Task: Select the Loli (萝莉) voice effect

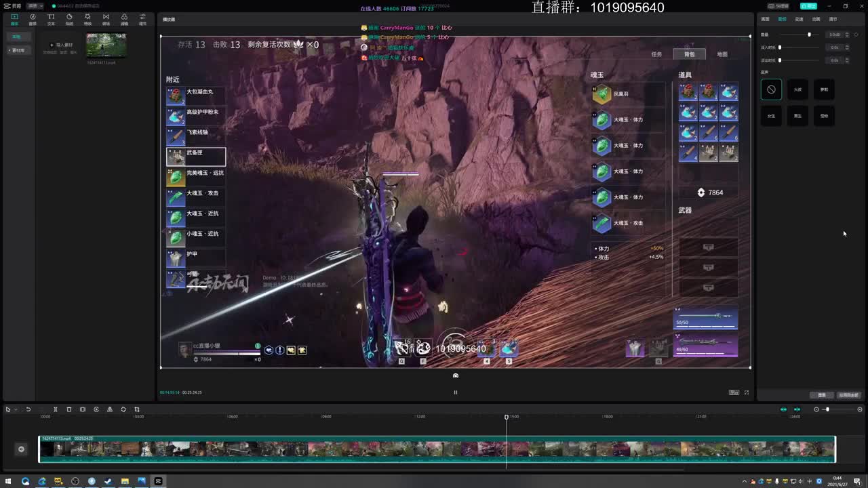Action: click(824, 89)
